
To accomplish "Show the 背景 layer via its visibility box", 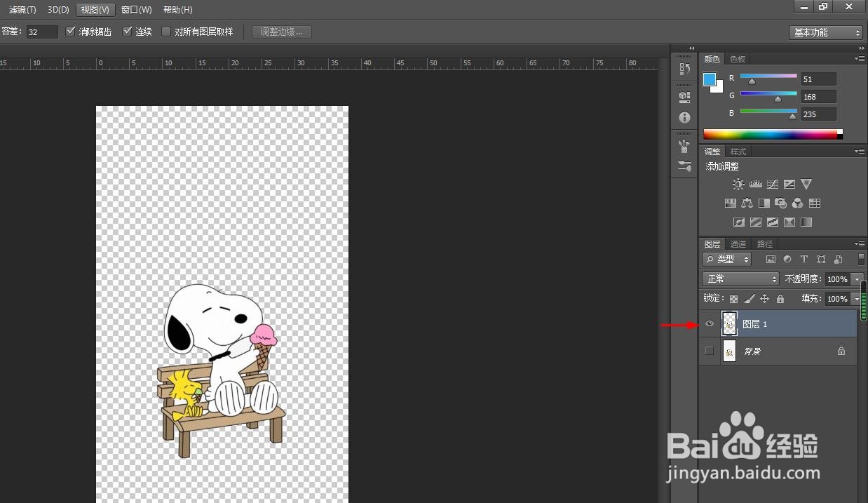I will tap(710, 351).
